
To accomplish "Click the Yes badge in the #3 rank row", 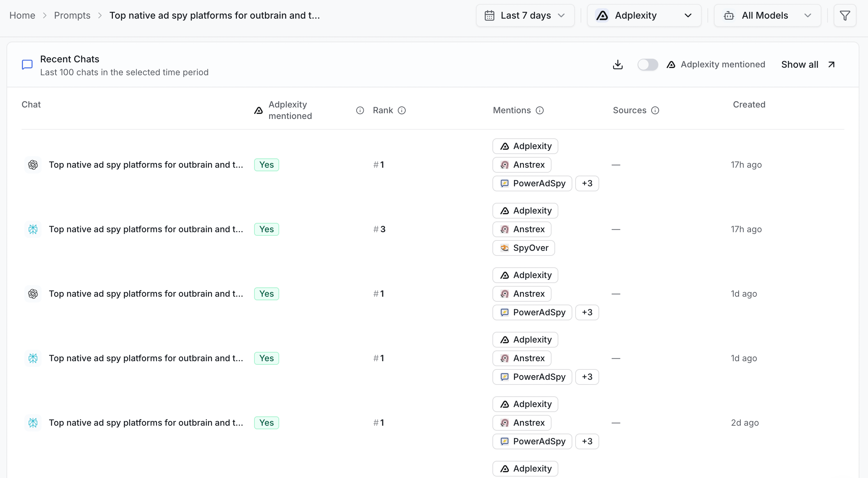I will tap(267, 229).
